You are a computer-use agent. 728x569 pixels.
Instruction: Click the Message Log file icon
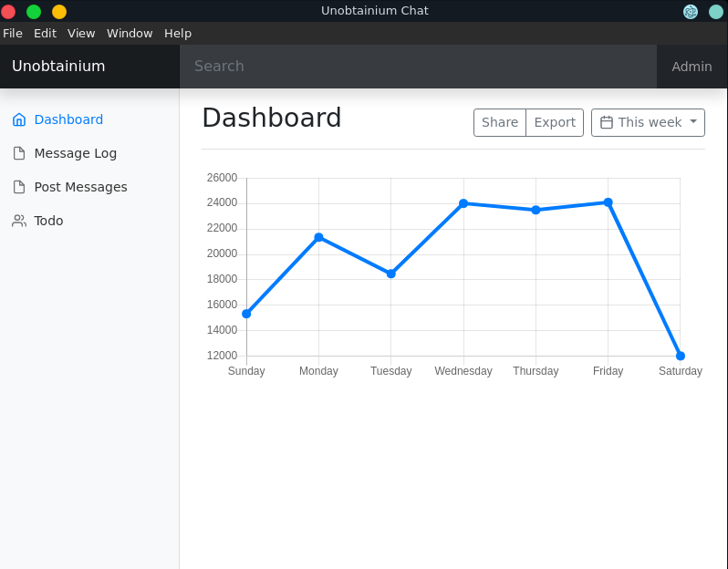pyautogui.click(x=19, y=153)
